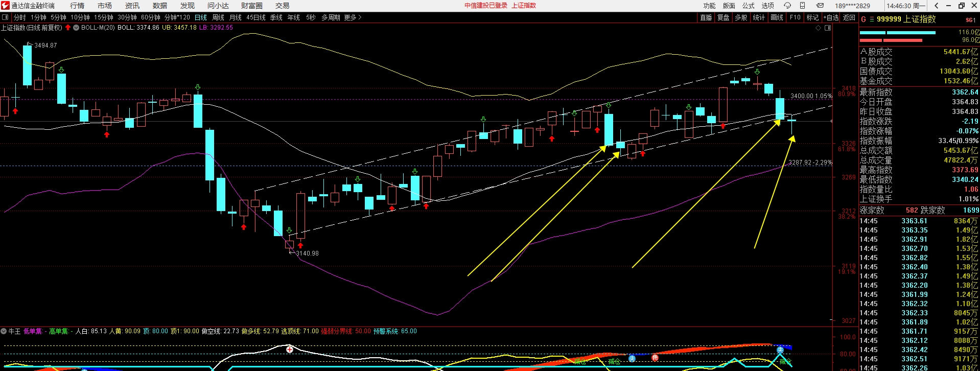
Task: Switch to 年线 yearly period
Action: click(x=294, y=17)
